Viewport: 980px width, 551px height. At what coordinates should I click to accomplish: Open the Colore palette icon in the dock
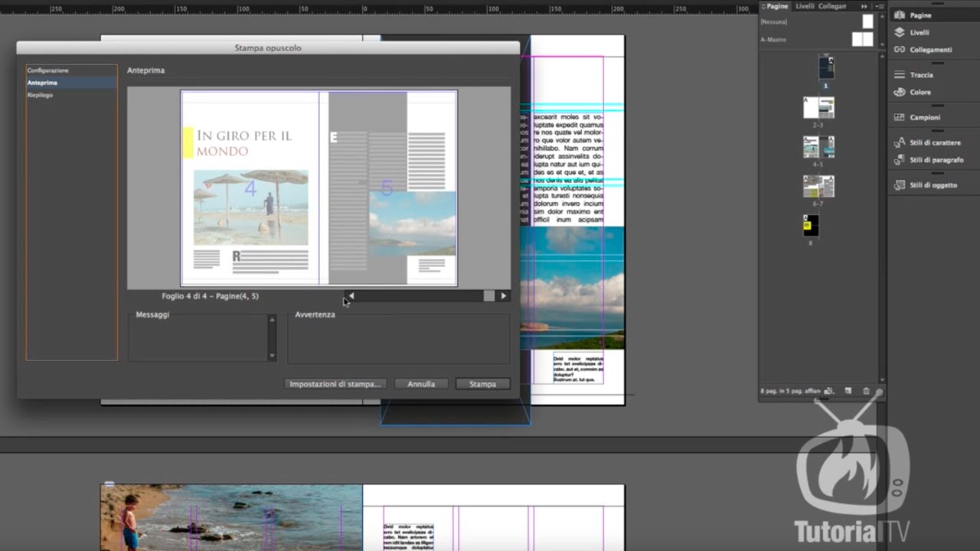(900, 92)
